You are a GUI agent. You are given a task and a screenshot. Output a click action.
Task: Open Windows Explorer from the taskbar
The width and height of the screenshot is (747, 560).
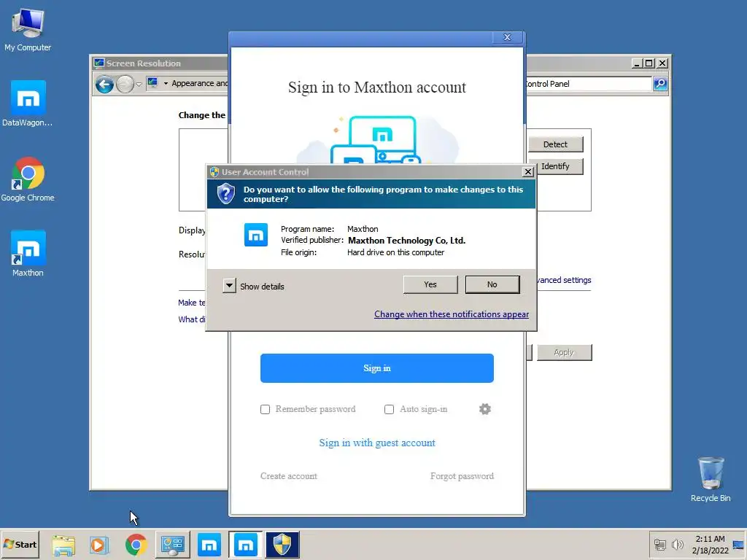pyautogui.click(x=63, y=544)
